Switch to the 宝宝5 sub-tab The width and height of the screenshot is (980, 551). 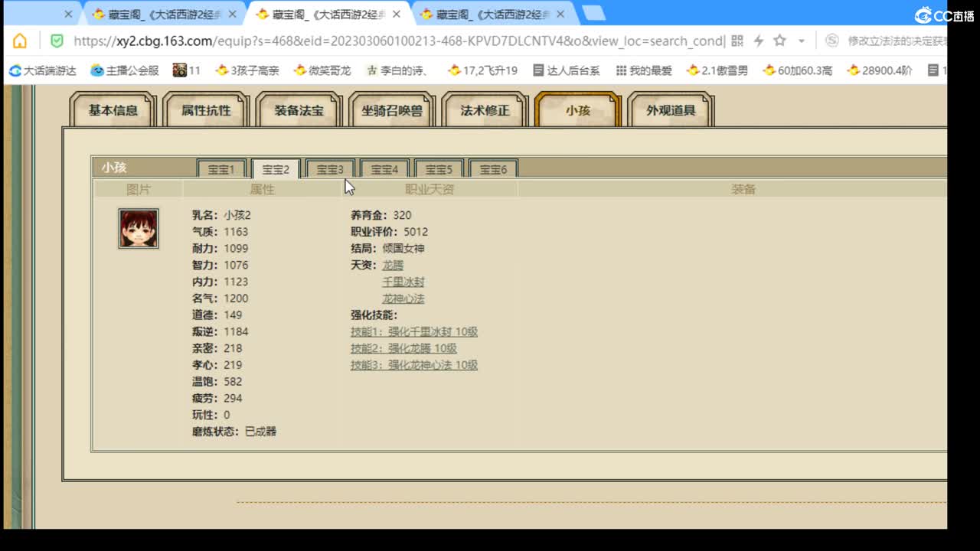tap(439, 169)
